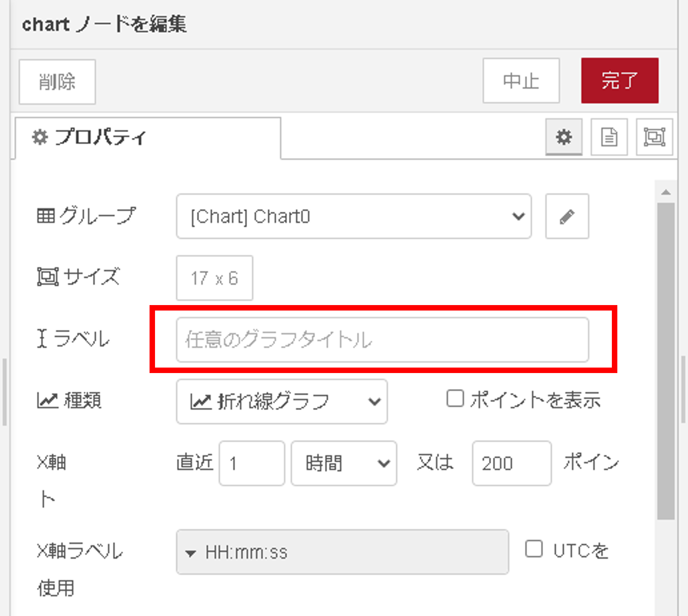The width and height of the screenshot is (688, 616).
Task: Open node appearance settings icon
Action: [654, 137]
